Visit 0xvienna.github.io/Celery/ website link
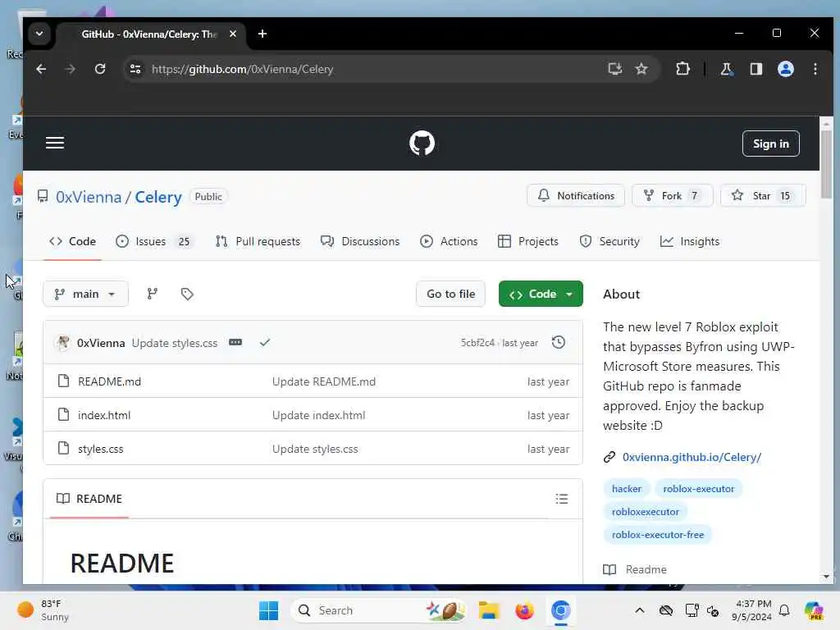Screen dimensions: 840x630 (692, 457)
